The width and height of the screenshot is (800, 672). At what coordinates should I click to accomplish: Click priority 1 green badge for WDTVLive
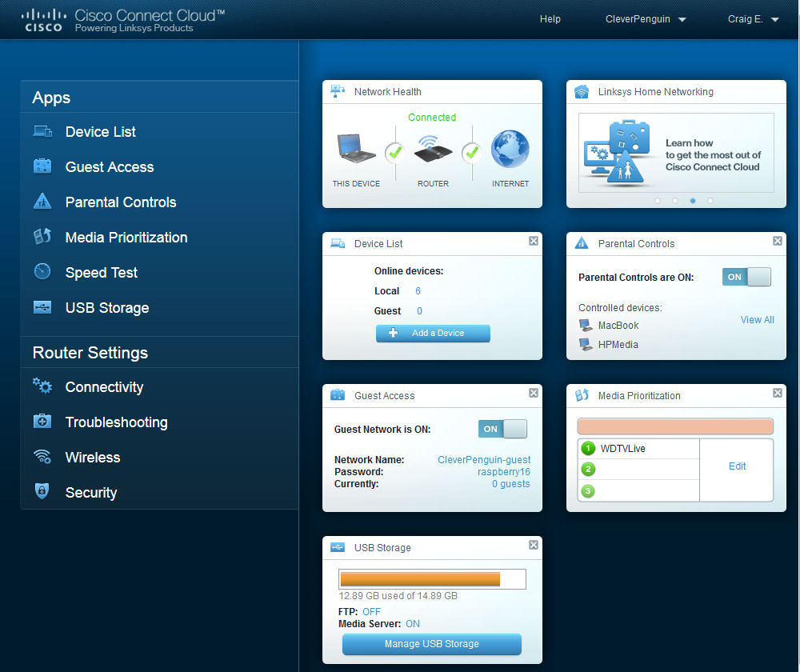pos(588,448)
